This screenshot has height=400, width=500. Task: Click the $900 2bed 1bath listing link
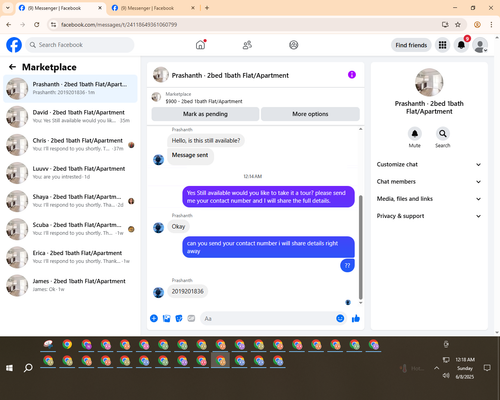tap(204, 101)
